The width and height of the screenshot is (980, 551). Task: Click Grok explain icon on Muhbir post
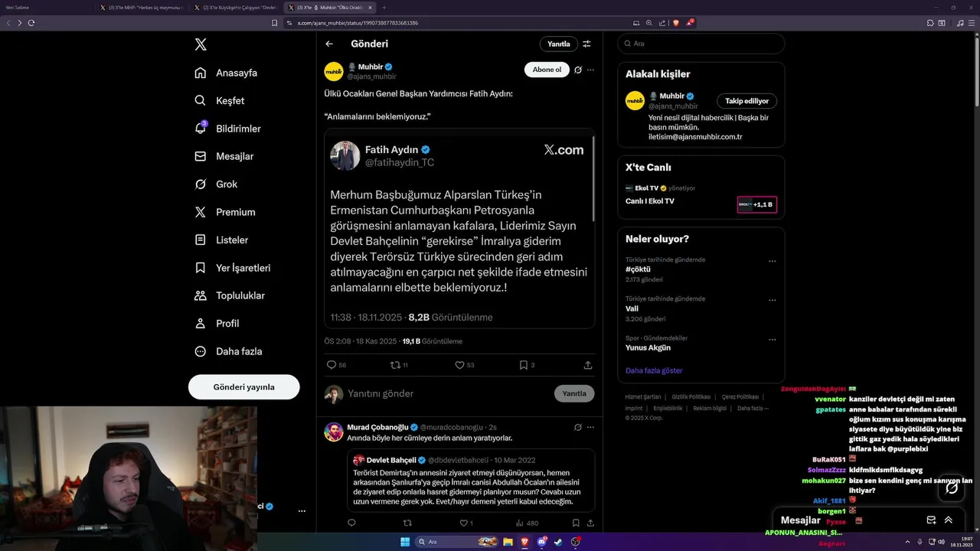pos(578,70)
